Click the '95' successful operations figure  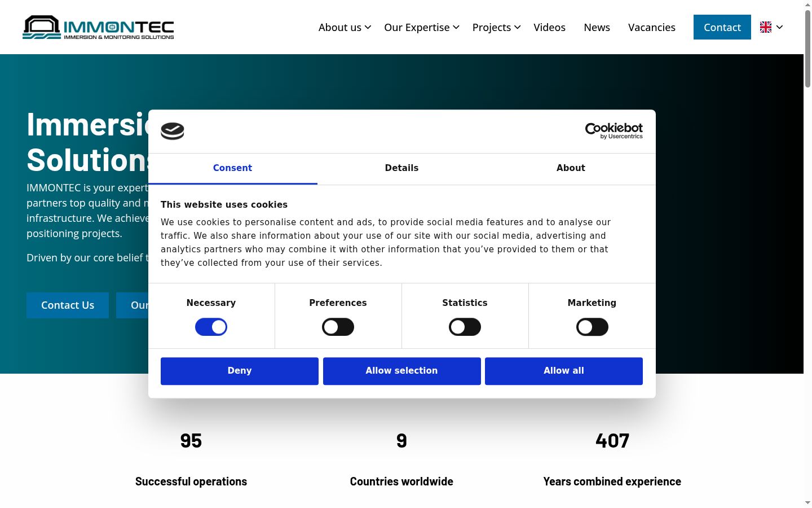(x=191, y=441)
